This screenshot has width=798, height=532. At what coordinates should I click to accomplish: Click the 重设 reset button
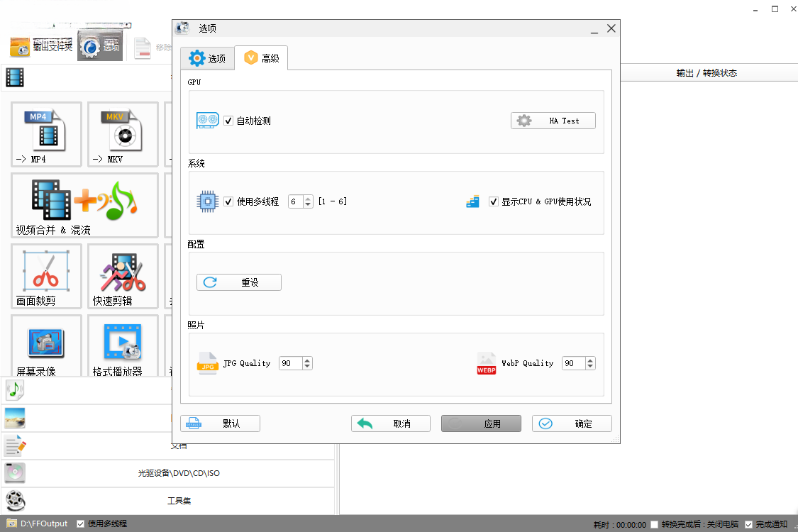point(238,282)
